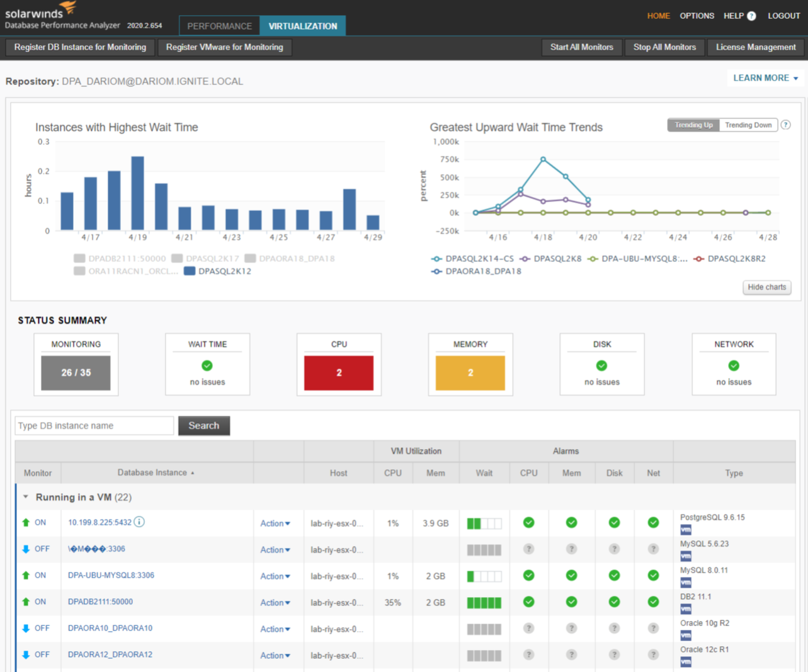Click the yellow Memory status tile showing 2
The image size is (808, 672).
tap(470, 373)
